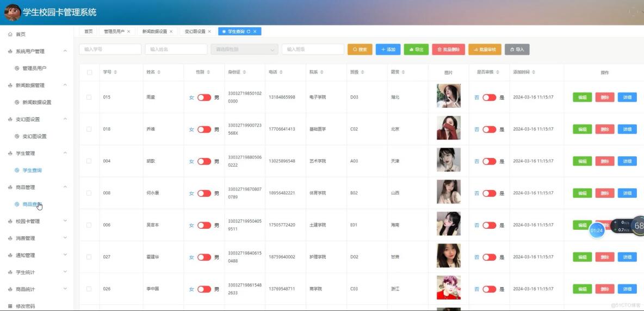Sort by the 电话 column sort arrows
Viewport: 644px width, 311px height.
(x=281, y=72)
